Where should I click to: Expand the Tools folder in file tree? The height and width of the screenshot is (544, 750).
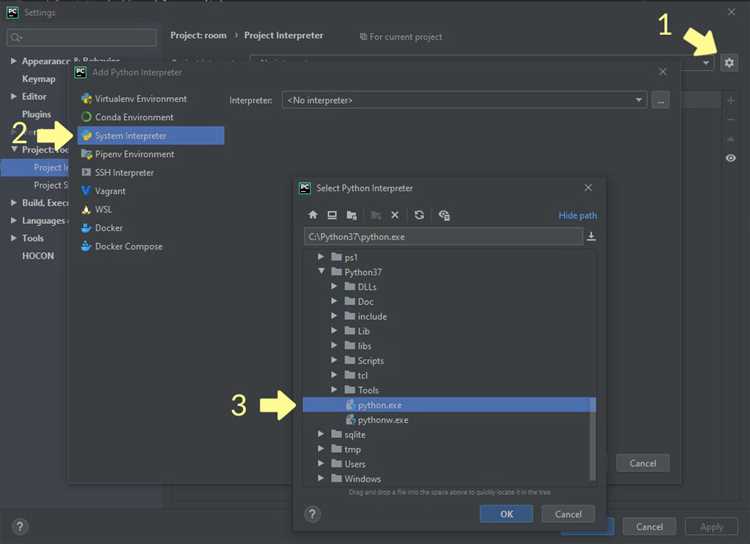click(334, 389)
